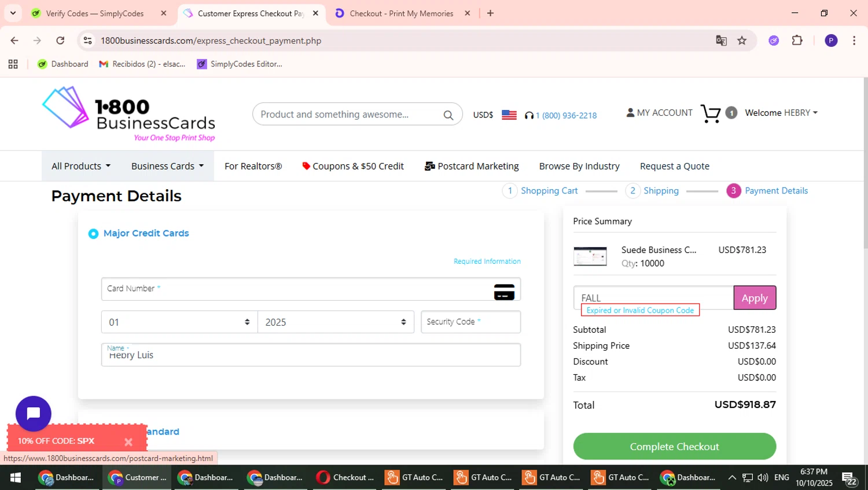Click the Expired or Invalid Coupon Code message

pyautogui.click(x=640, y=310)
